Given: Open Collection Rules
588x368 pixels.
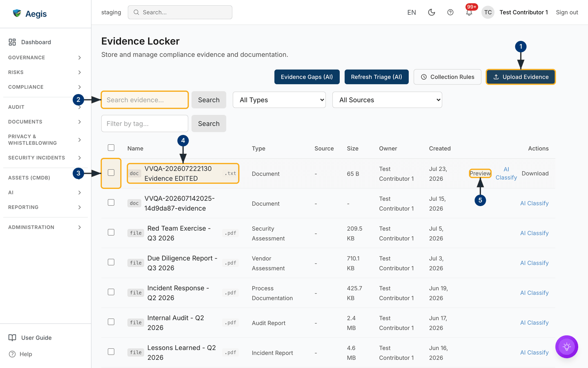Looking at the screenshot, I should click(448, 77).
